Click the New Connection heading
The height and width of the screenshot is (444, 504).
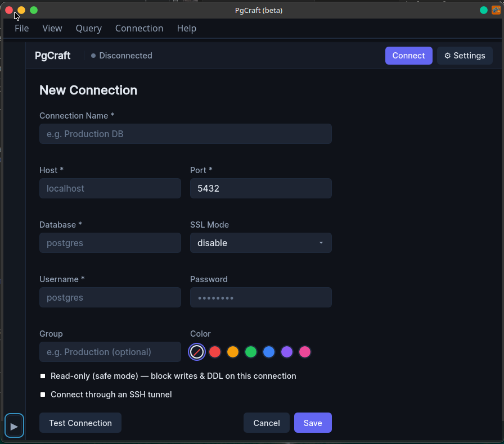point(88,90)
